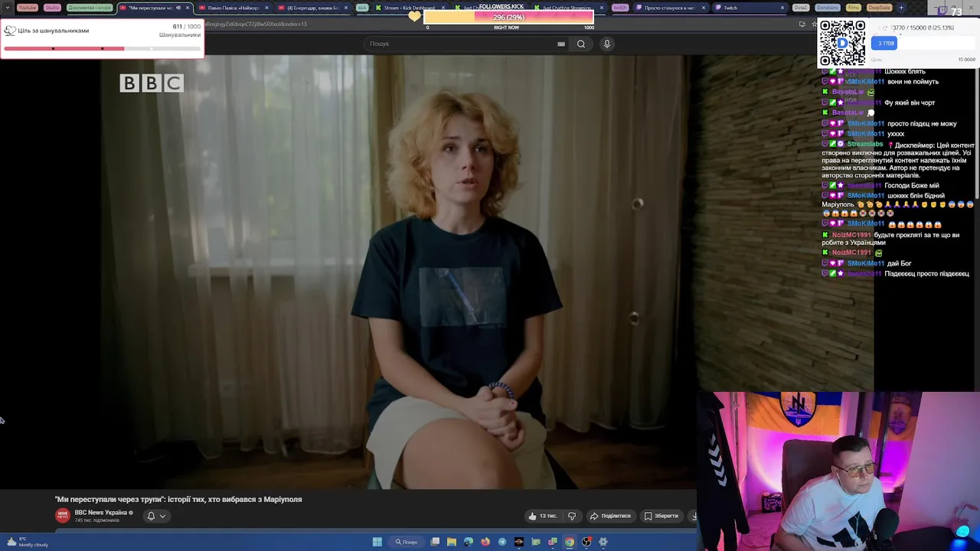980x551 pixels.
Task: Open the new tab plus button
Action: (x=901, y=8)
